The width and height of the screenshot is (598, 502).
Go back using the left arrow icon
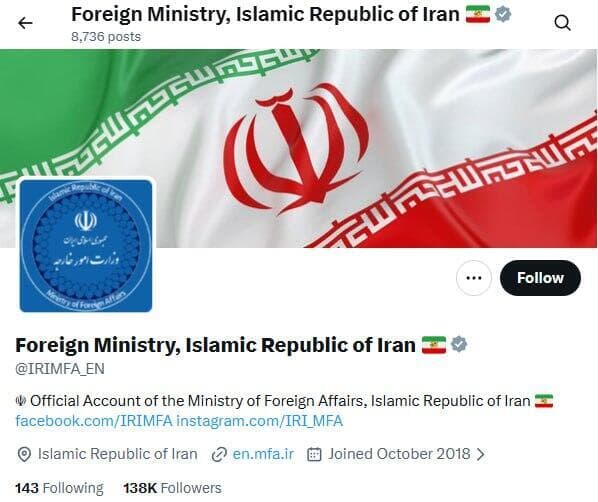25,23
